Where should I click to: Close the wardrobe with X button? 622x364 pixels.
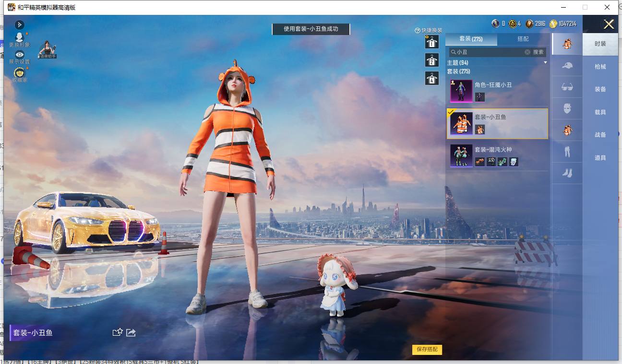pyautogui.click(x=609, y=24)
